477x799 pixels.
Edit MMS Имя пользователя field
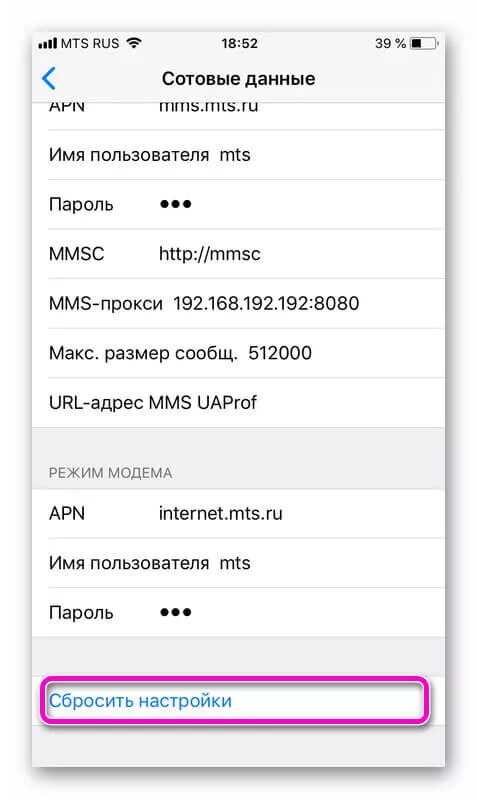tap(238, 155)
